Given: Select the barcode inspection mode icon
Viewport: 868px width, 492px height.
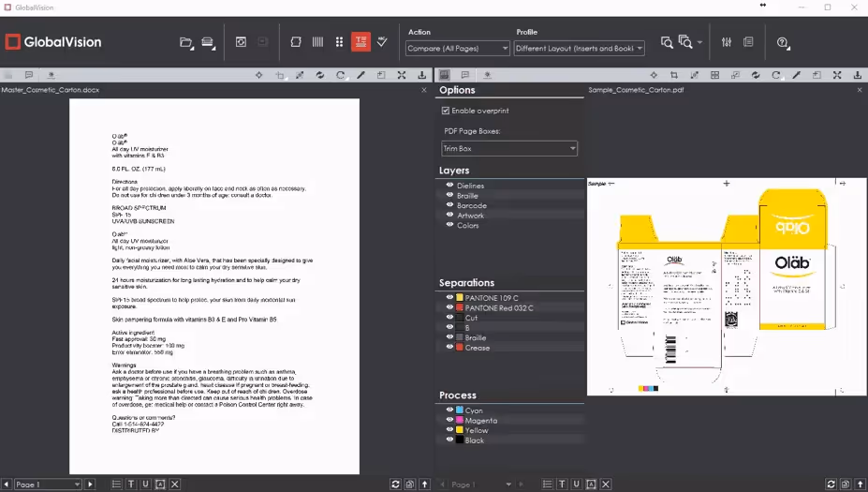Looking at the screenshot, I should (317, 42).
